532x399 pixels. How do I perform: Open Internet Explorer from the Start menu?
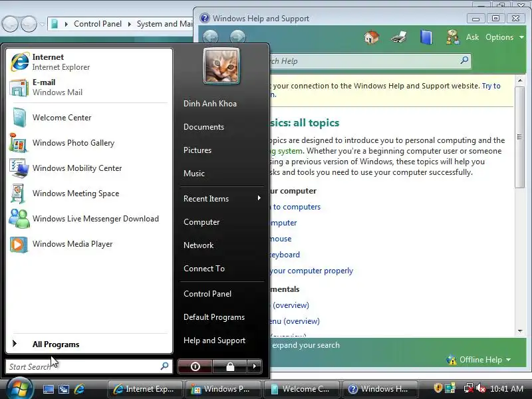point(89,62)
